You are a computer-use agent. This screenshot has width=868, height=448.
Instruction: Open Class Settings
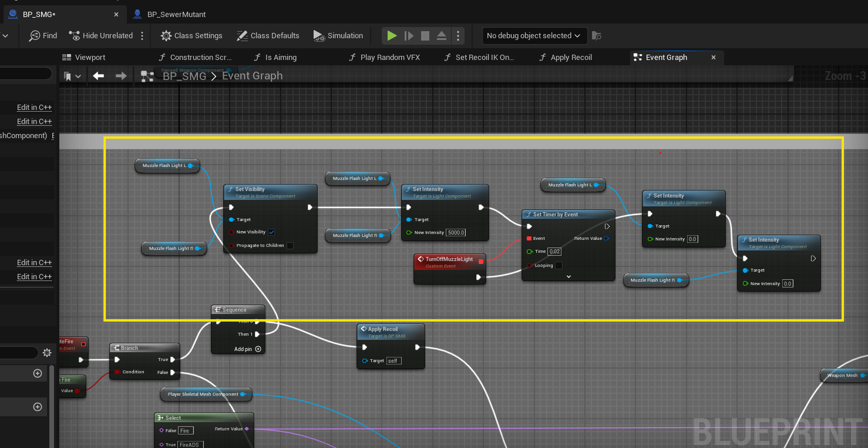point(191,36)
